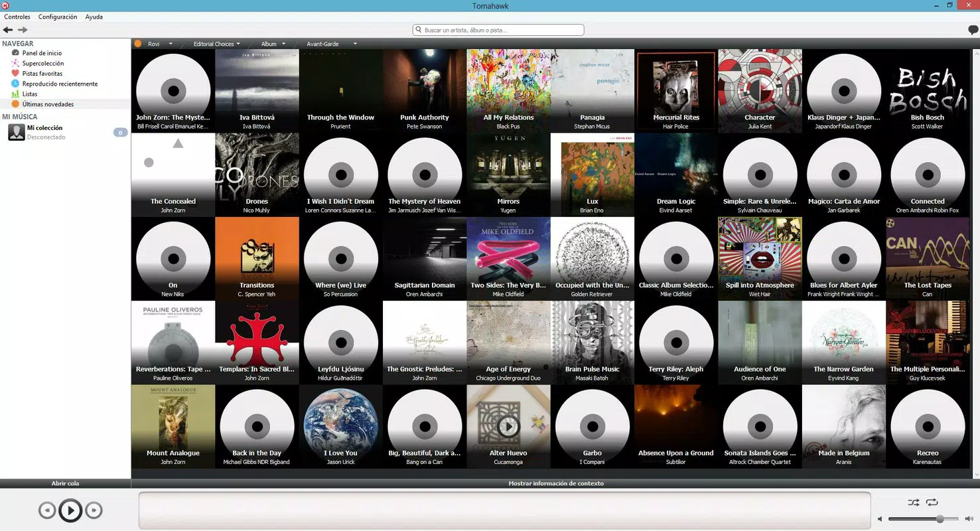Open the Mercurial Rites album
Screen dimensions: 980x531
(676, 91)
